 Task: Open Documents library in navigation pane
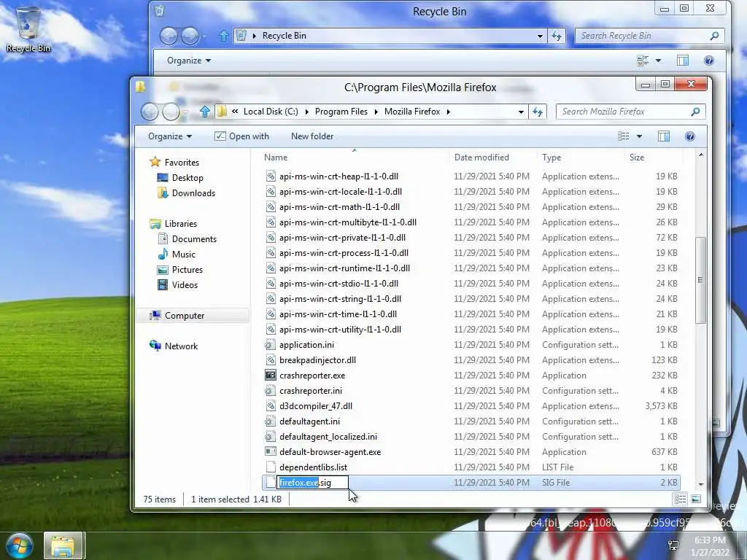click(x=194, y=238)
